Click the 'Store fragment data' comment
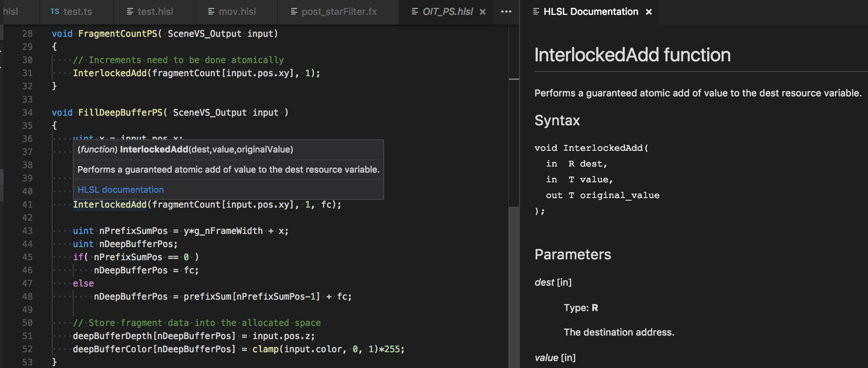The height and width of the screenshot is (368, 868). [197, 323]
